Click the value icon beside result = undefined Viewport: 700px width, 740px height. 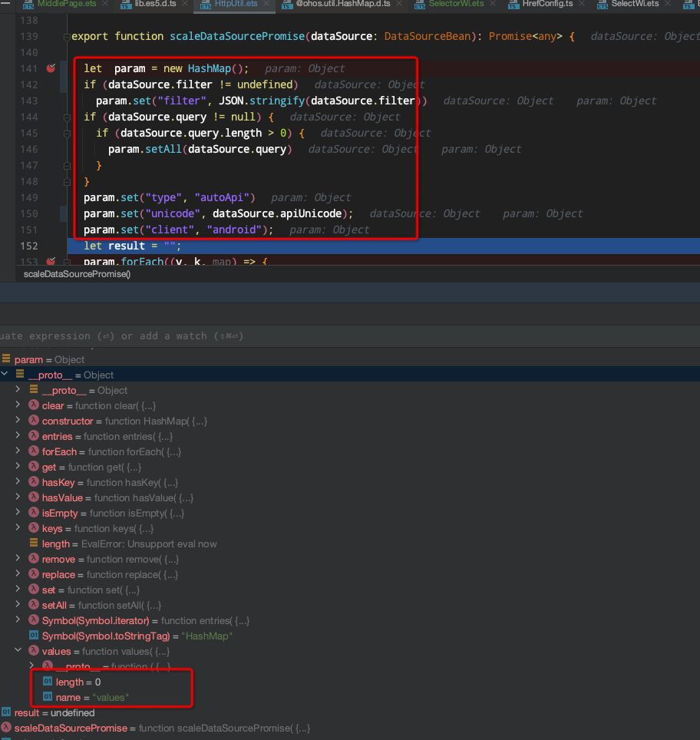(x=6, y=712)
